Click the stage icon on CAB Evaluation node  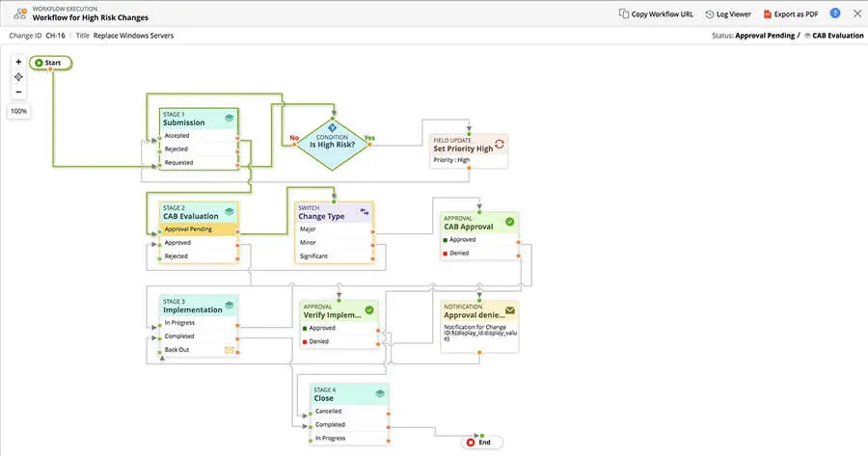(230, 211)
